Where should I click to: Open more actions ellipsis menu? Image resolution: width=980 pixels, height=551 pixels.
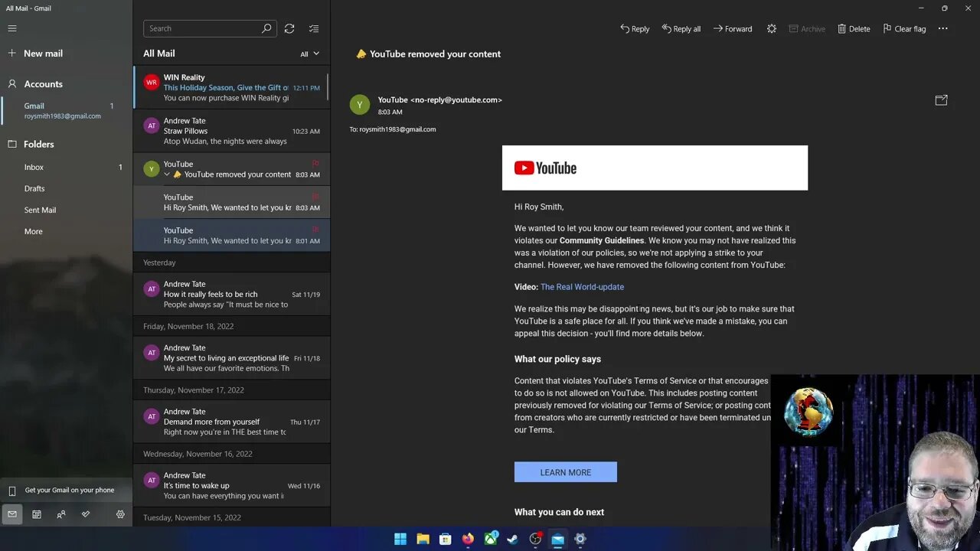click(x=942, y=29)
